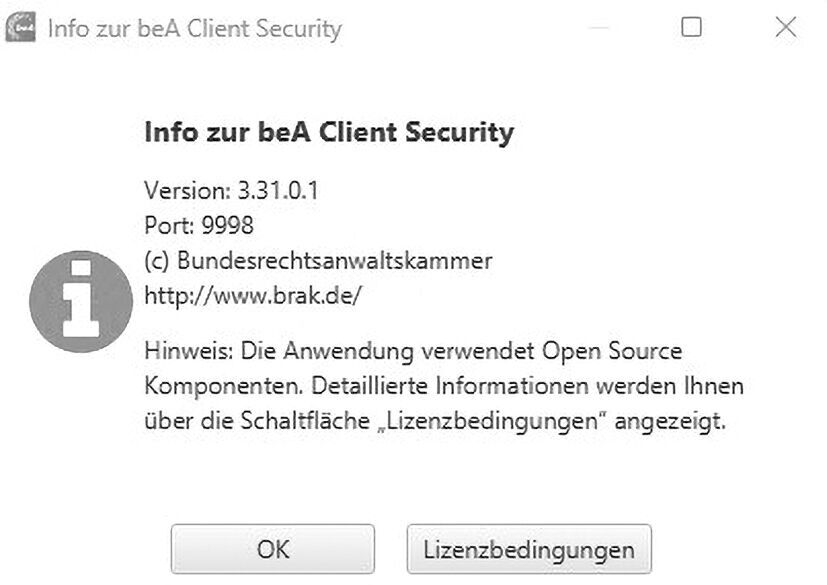
Task: Maximize the info dialog window
Action: (x=691, y=28)
